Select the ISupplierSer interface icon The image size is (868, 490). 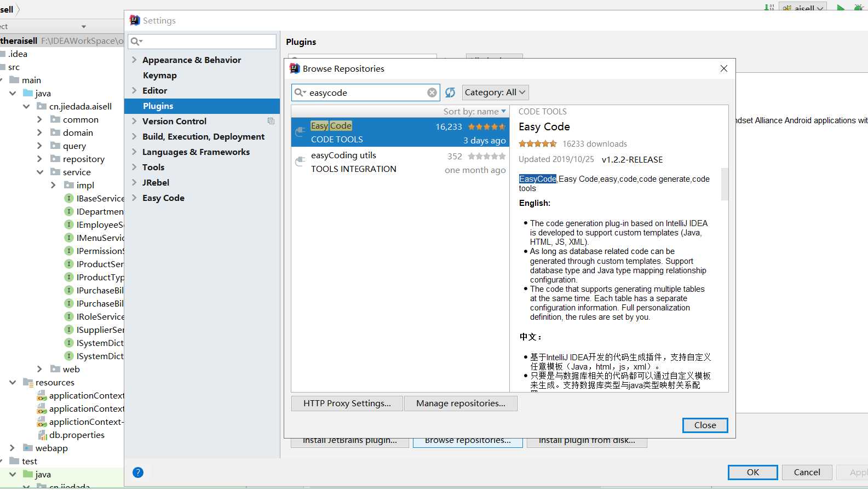click(69, 330)
